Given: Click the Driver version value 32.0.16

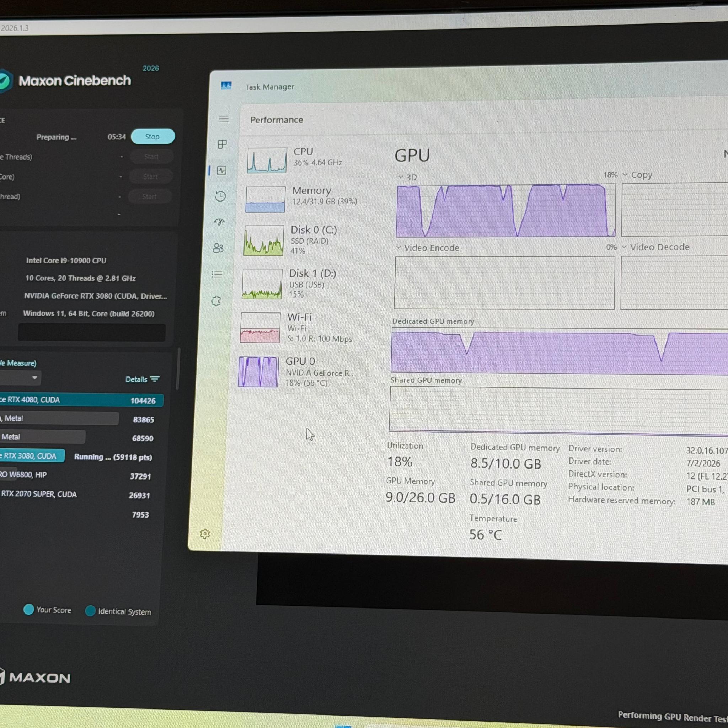Looking at the screenshot, I should (x=707, y=450).
